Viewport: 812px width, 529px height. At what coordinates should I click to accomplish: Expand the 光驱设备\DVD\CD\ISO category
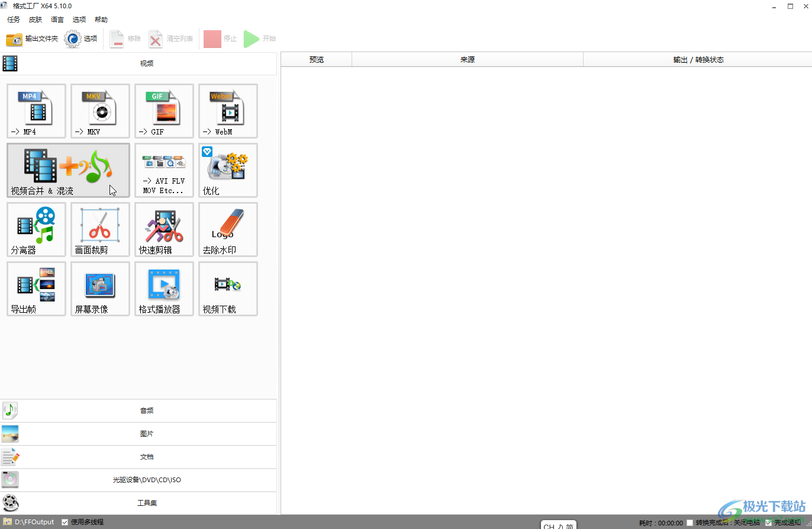tap(138, 480)
